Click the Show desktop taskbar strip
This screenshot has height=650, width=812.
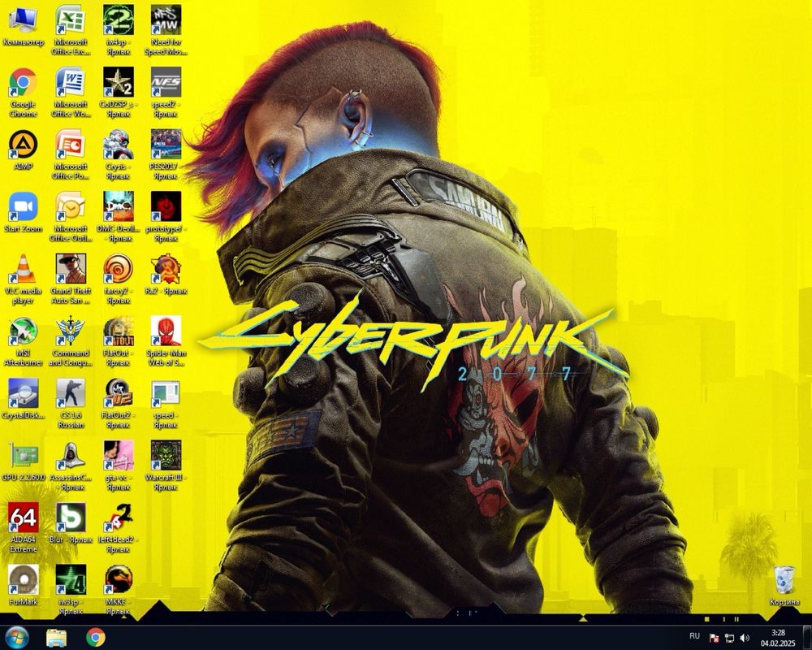[x=807, y=638]
